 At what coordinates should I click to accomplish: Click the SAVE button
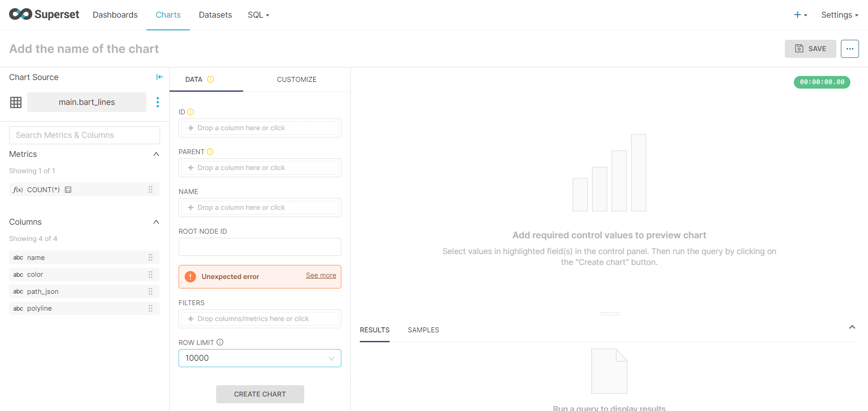pos(811,49)
